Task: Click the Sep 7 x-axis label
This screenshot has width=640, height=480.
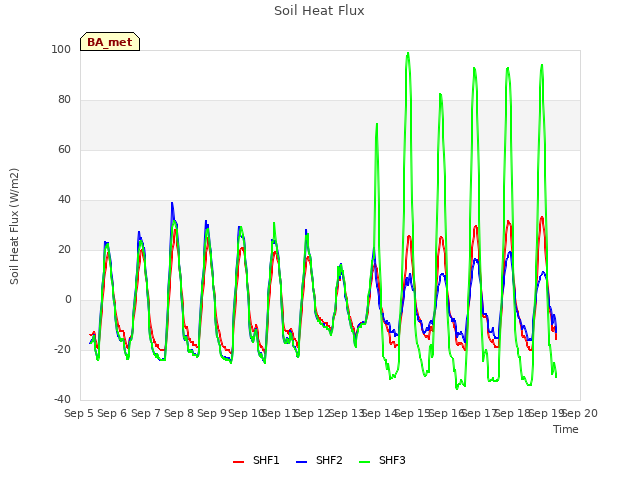Action: point(145,413)
